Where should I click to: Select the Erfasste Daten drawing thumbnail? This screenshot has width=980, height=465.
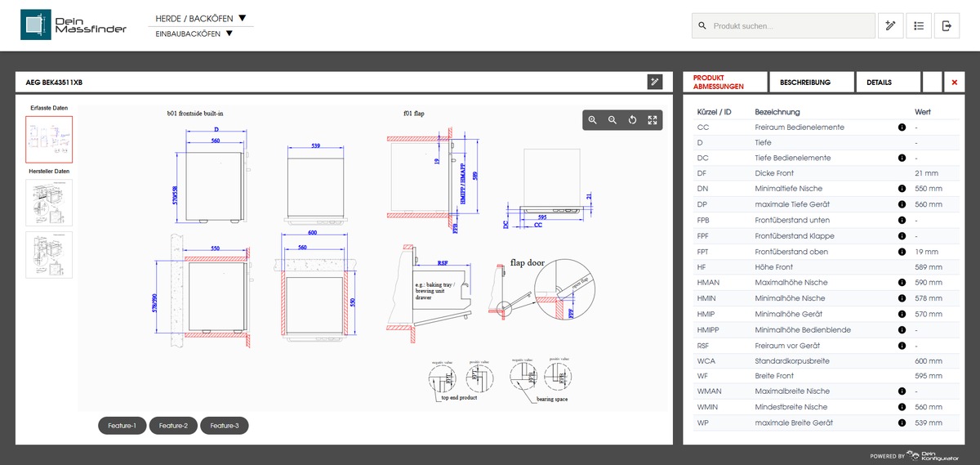(x=49, y=139)
